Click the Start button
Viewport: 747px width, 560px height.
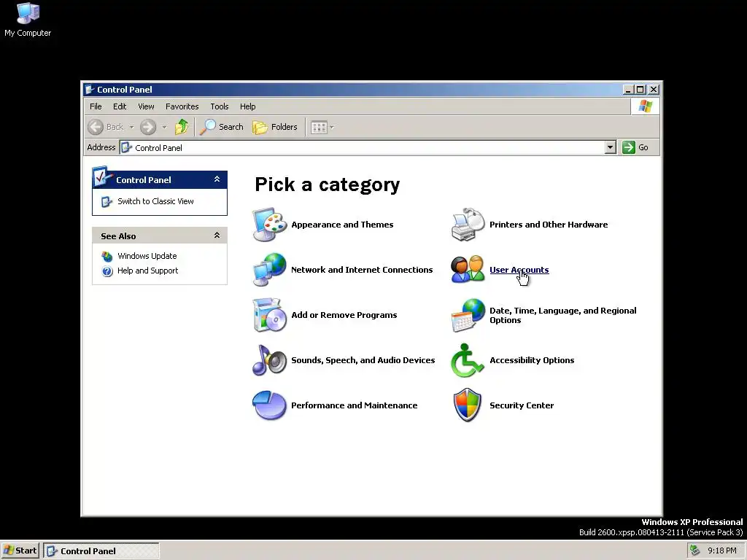coord(20,551)
